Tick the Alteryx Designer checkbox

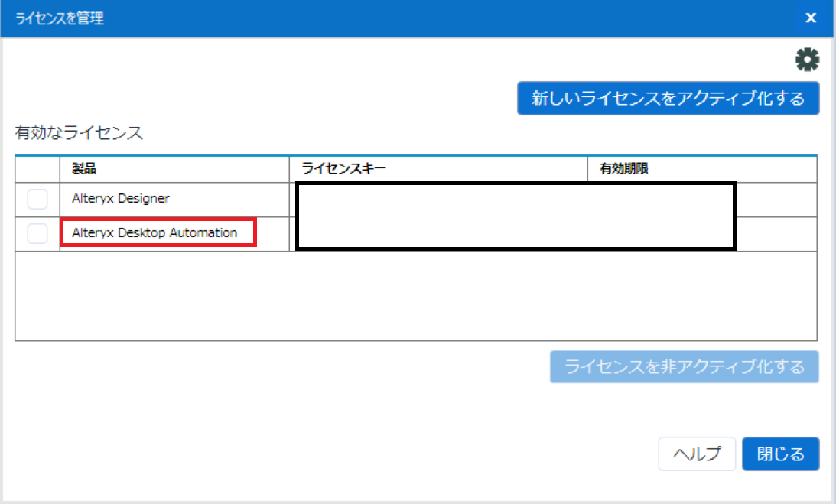(37, 200)
